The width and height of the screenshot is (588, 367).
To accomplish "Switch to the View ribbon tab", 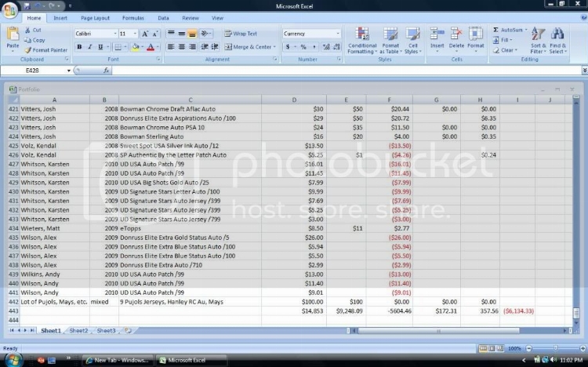I will pos(217,18).
